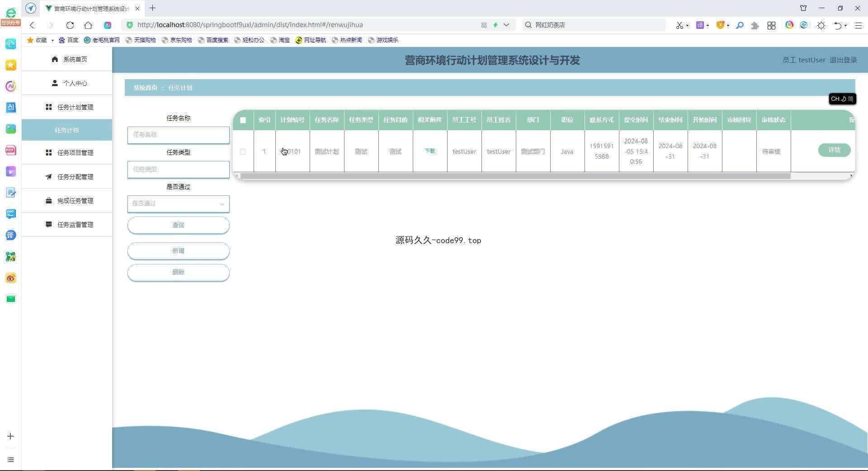The width and height of the screenshot is (868, 471).
Task: Focus the 任务类型 input field
Action: (x=179, y=170)
